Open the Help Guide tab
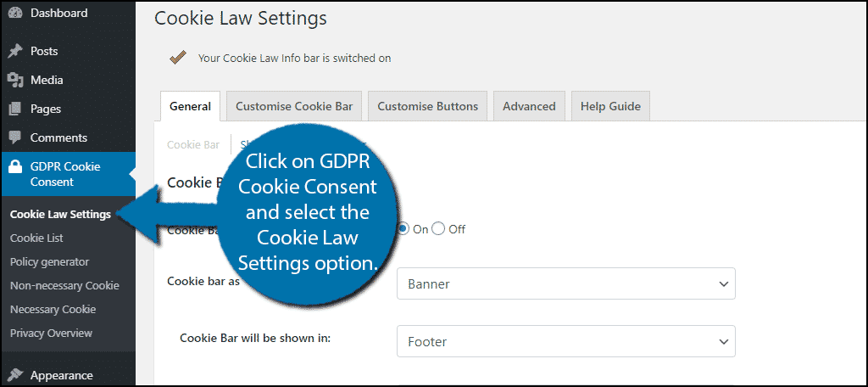The width and height of the screenshot is (868, 387). click(610, 106)
